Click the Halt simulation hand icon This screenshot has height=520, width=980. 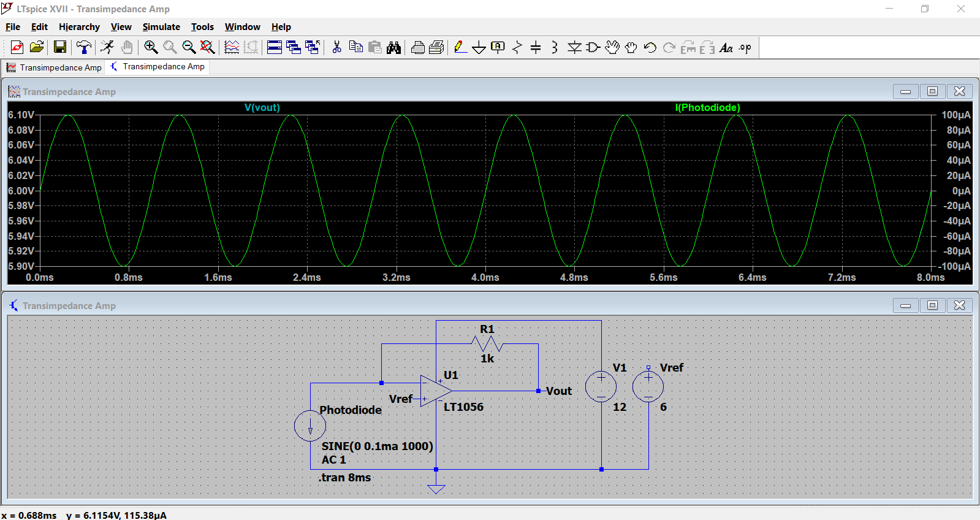[127, 47]
